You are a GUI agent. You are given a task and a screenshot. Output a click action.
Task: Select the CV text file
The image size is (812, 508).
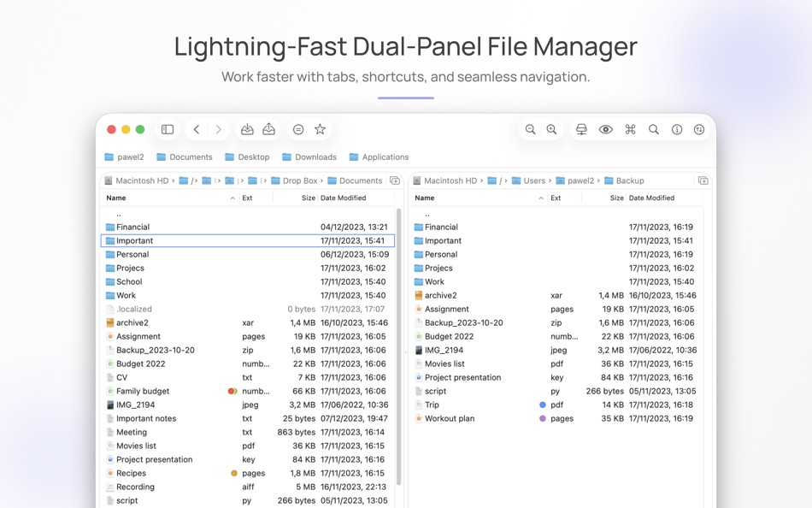[x=248, y=377]
